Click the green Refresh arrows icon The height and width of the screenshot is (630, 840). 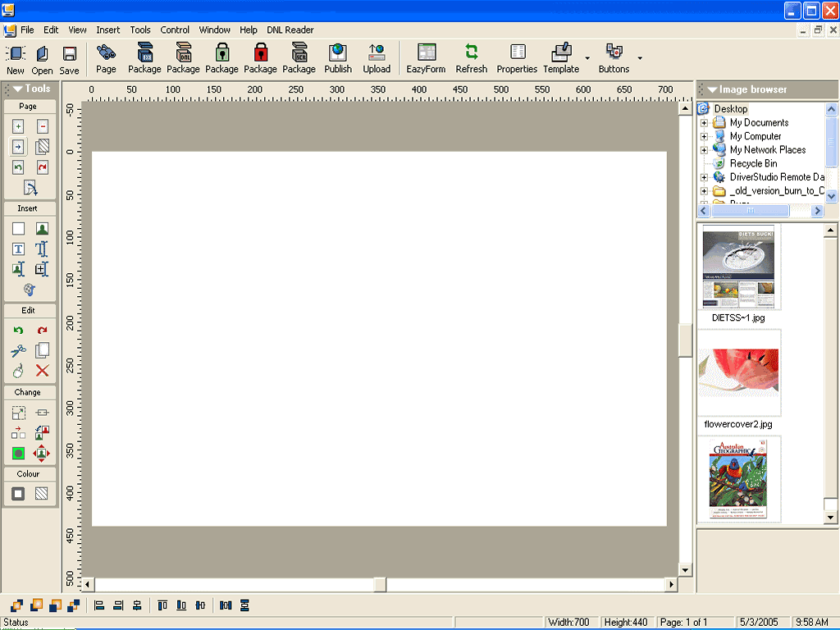pyautogui.click(x=472, y=52)
